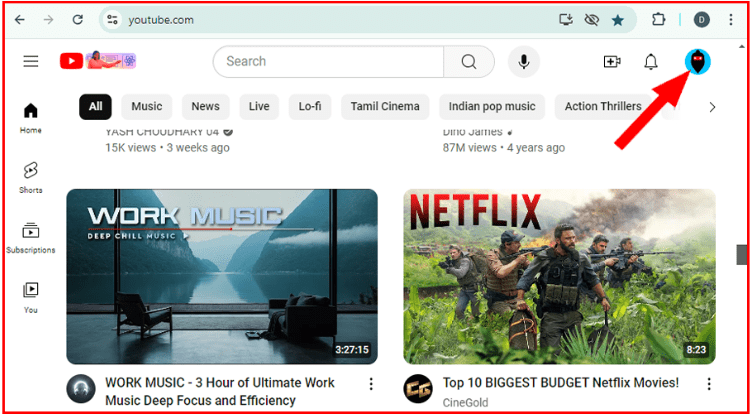Image resolution: width=751 pixels, height=416 pixels.
Task: Open the Create video icon
Action: pos(612,61)
